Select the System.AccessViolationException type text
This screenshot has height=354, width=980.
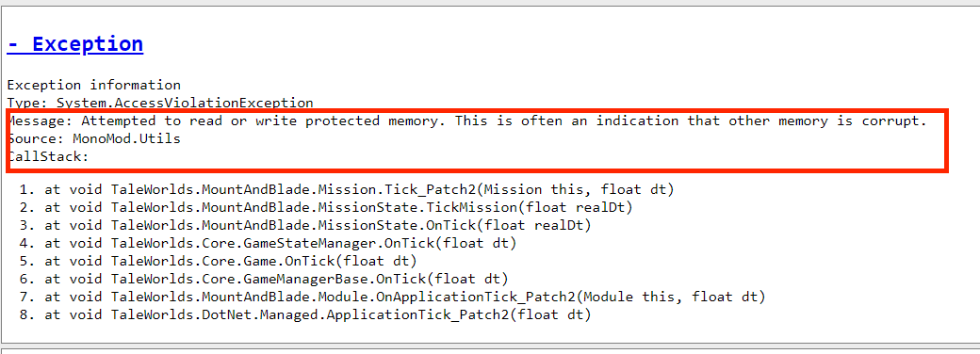[185, 103]
